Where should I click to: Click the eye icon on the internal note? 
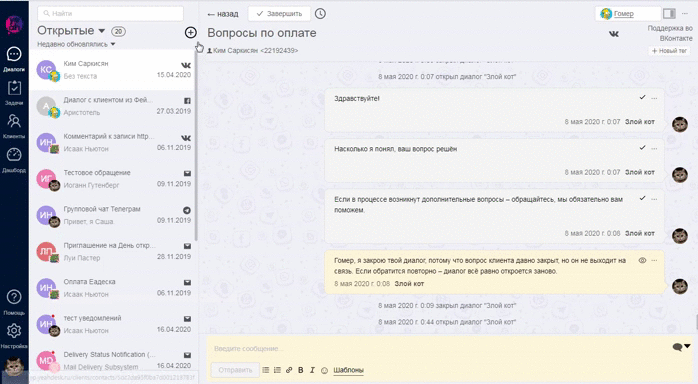(x=642, y=260)
